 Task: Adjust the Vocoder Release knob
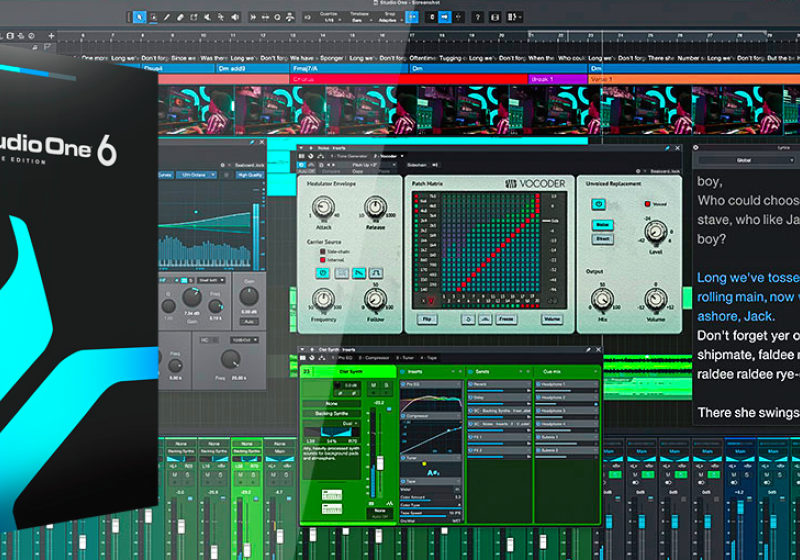[375, 207]
